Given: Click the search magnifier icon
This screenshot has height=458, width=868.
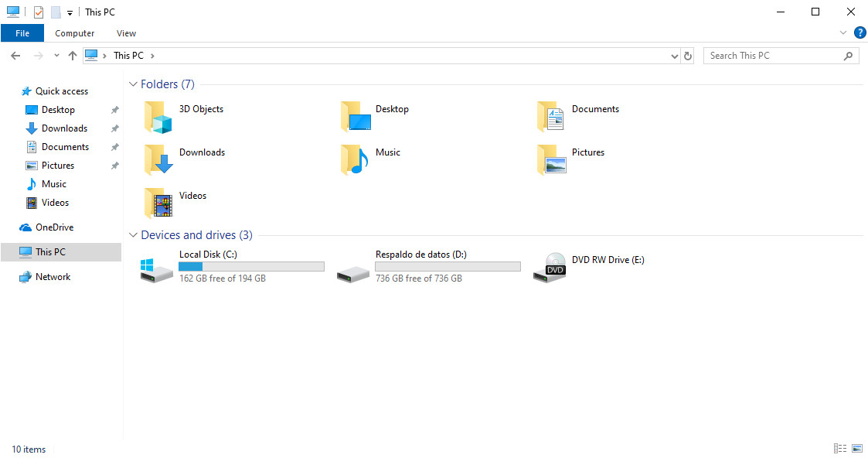Looking at the screenshot, I should pyautogui.click(x=848, y=56).
